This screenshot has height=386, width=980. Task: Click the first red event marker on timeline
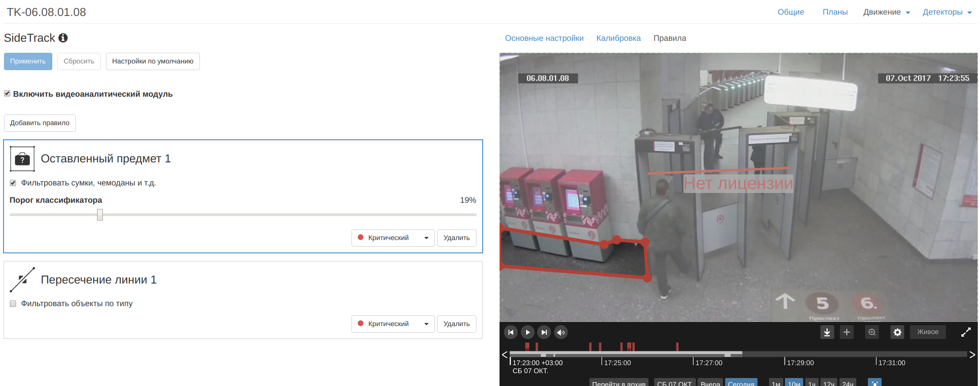click(x=527, y=347)
